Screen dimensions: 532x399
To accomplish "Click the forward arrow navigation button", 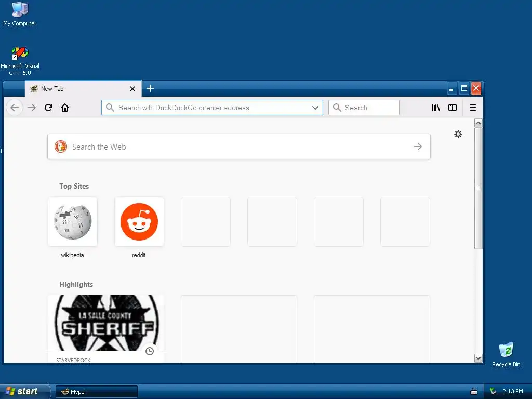I will [x=32, y=108].
